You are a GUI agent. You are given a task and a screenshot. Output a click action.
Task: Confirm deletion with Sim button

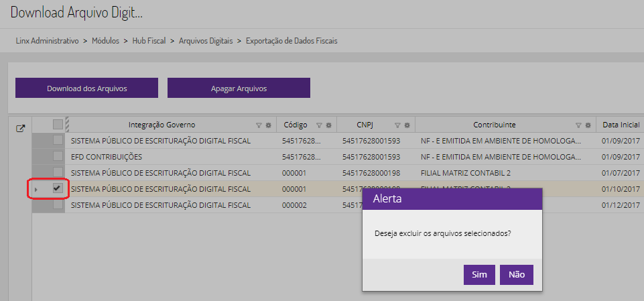479,274
